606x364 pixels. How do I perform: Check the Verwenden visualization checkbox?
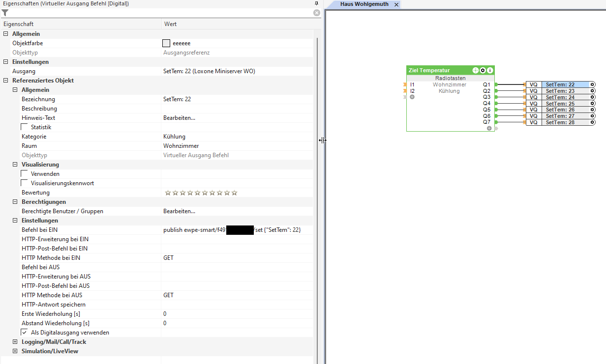pos(25,174)
